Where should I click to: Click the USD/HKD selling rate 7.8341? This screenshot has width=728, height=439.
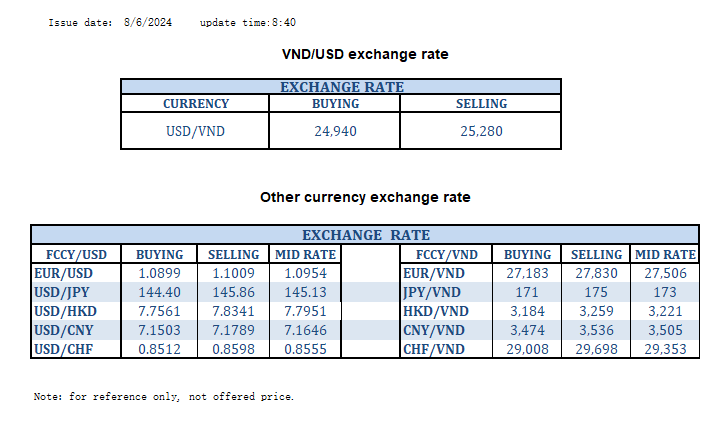coord(232,311)
